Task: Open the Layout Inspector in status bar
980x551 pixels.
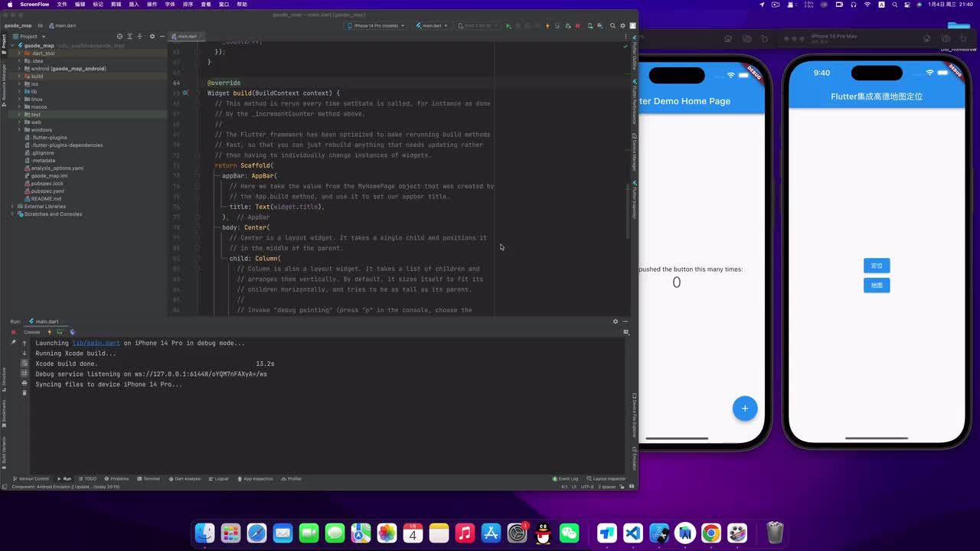Action: point(606,479)
